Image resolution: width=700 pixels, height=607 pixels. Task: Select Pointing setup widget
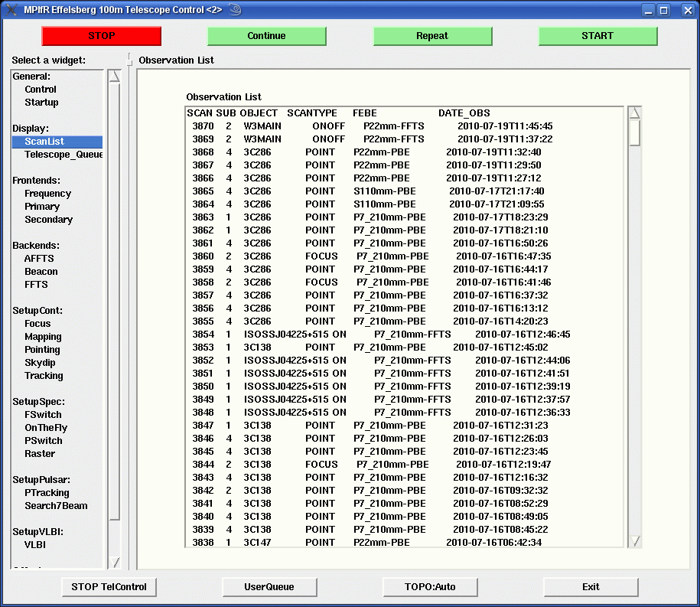tap(42, 349)
